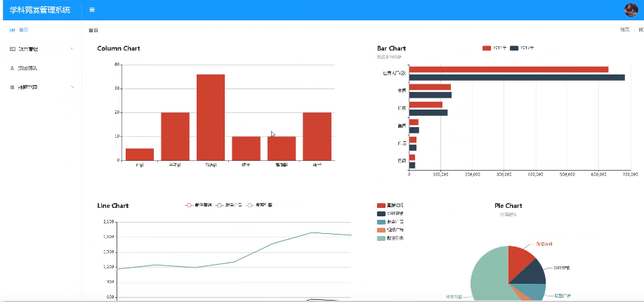Expand the fourth sidebar submenu chevron

click(72, 87)
